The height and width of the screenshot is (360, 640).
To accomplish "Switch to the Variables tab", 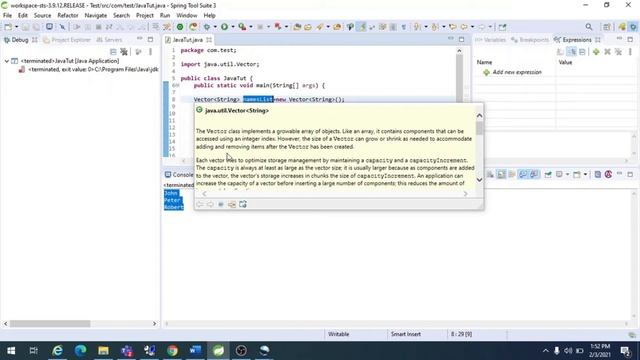I will coord(490,40).
